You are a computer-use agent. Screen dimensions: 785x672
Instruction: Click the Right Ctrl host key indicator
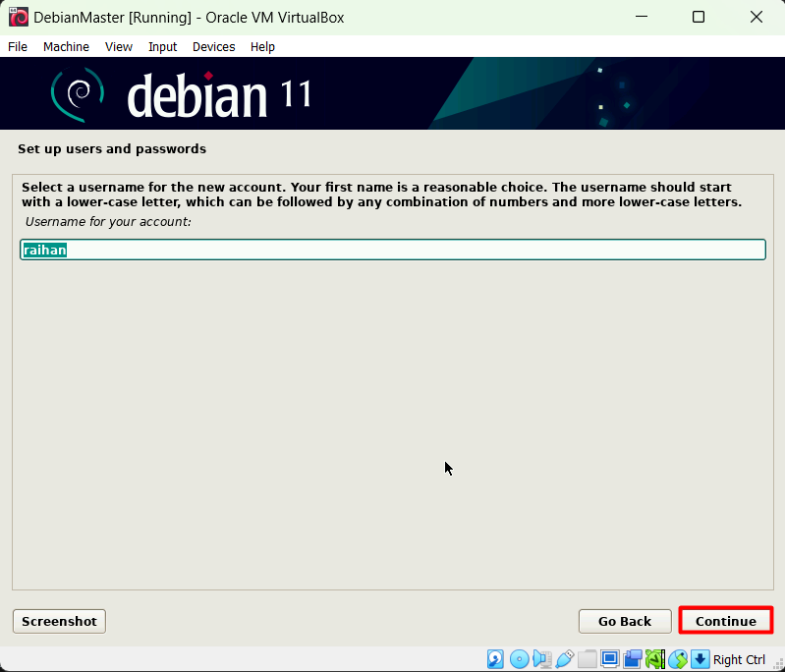(739, 659)
